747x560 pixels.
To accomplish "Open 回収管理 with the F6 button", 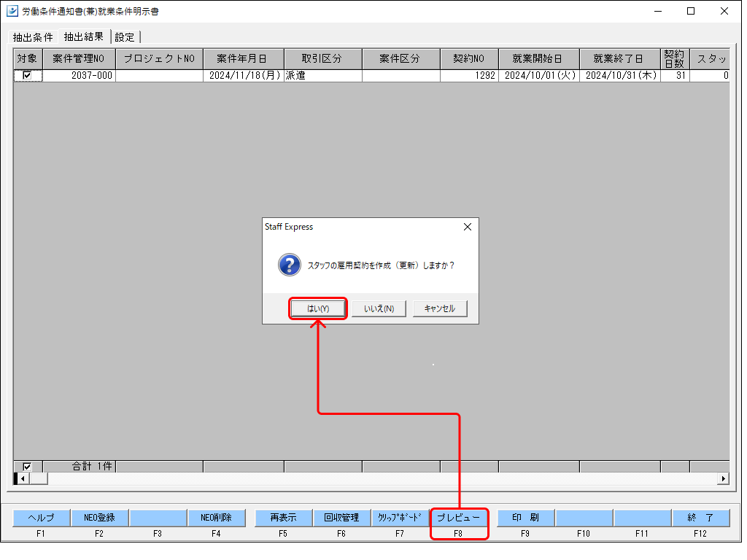I will tap(341, 518).
